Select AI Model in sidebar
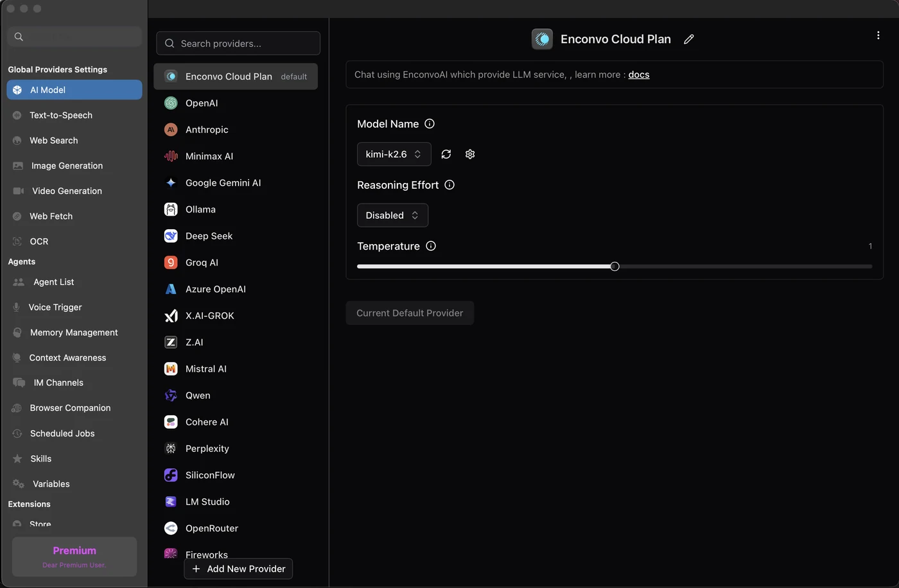 point(74,90)
